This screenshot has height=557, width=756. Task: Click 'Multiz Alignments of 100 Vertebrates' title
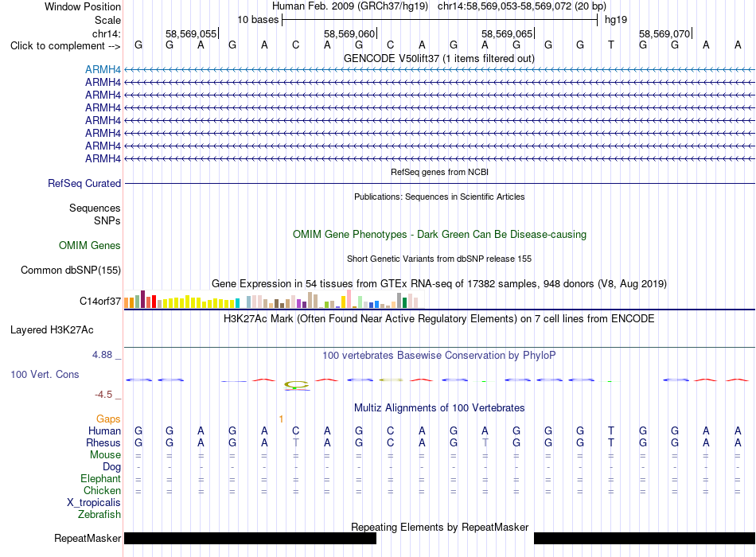439,408
